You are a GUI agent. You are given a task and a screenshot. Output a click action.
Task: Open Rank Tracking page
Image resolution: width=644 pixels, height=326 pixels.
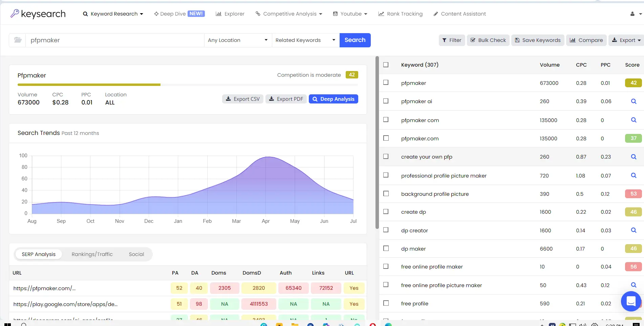tap(400, 14)
